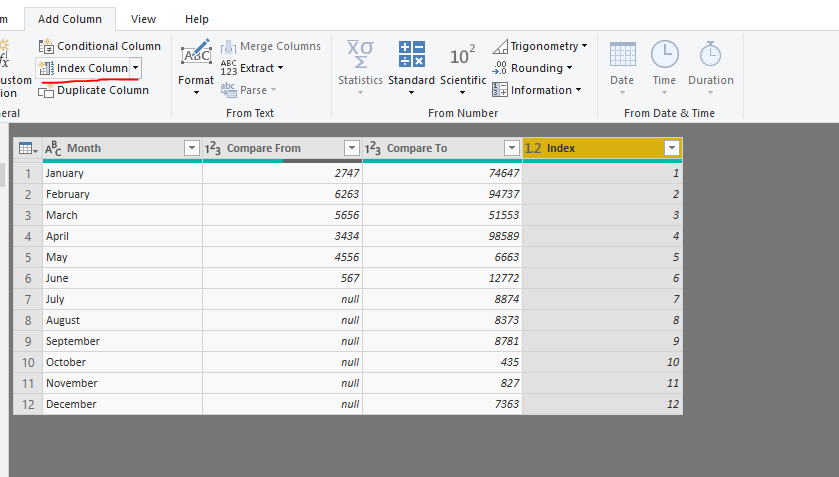Open the Extract dropdown

(x=252, y=68)
